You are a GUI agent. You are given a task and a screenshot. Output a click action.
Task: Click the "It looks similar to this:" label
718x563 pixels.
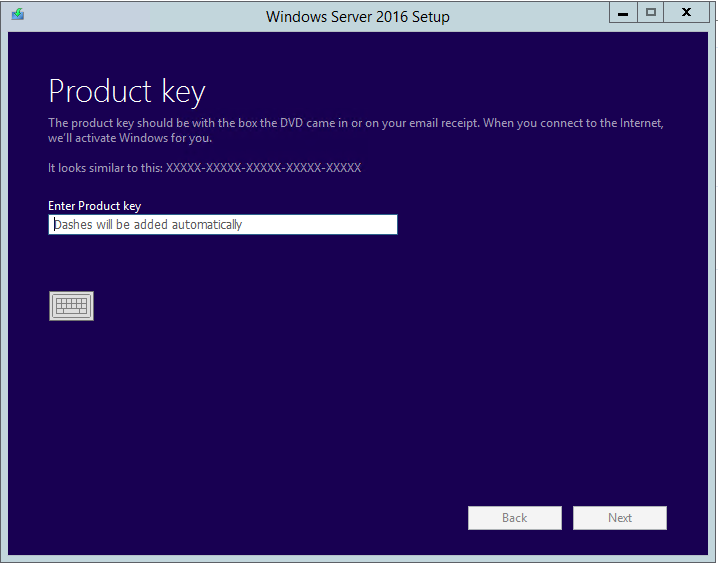coord(105,168)
